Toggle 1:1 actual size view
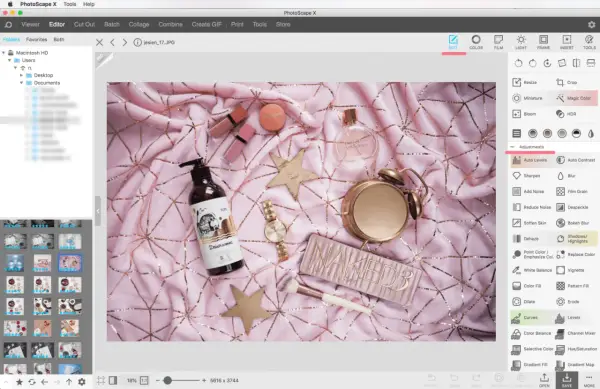The width and height of the screenshot is (600, 389). (x=144, y=380)
